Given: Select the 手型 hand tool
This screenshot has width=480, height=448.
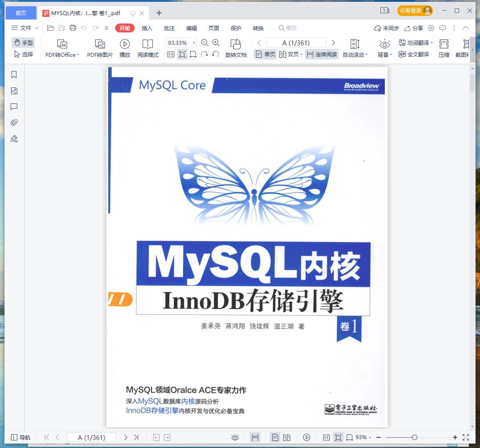Looking at the screenshot, I should [23, 43].
